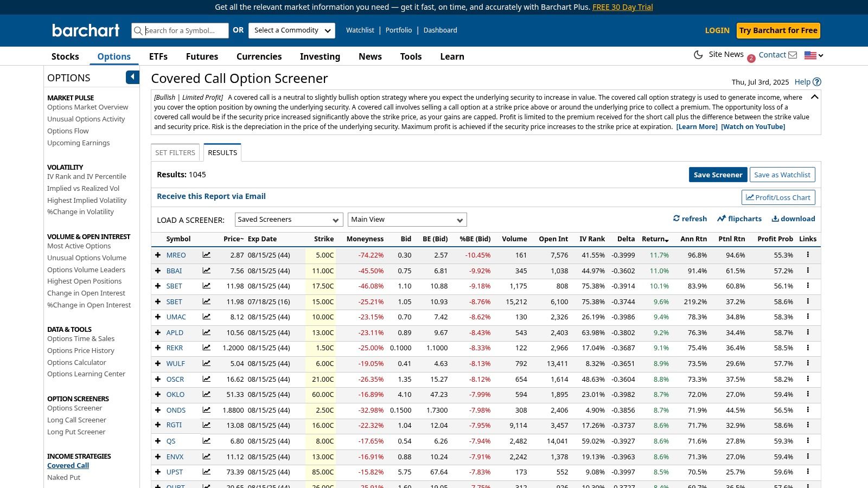Switch to the SET FILTERS tab
Viewport: 868px width, 488px height.
[175, 152]
